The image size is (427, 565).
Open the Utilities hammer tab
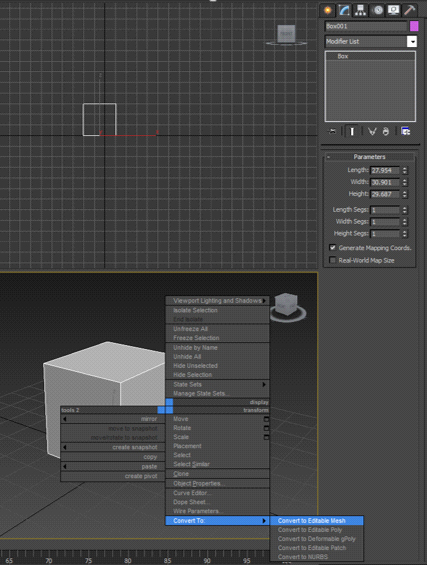409,10
